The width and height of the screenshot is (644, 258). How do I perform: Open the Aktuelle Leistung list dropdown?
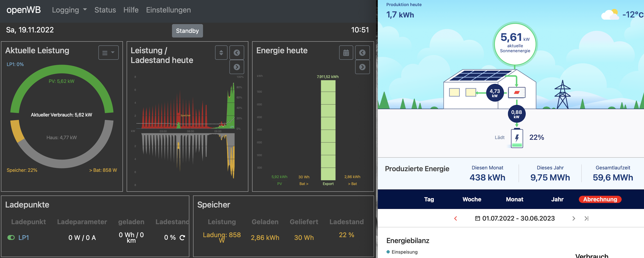click(108, 53)
